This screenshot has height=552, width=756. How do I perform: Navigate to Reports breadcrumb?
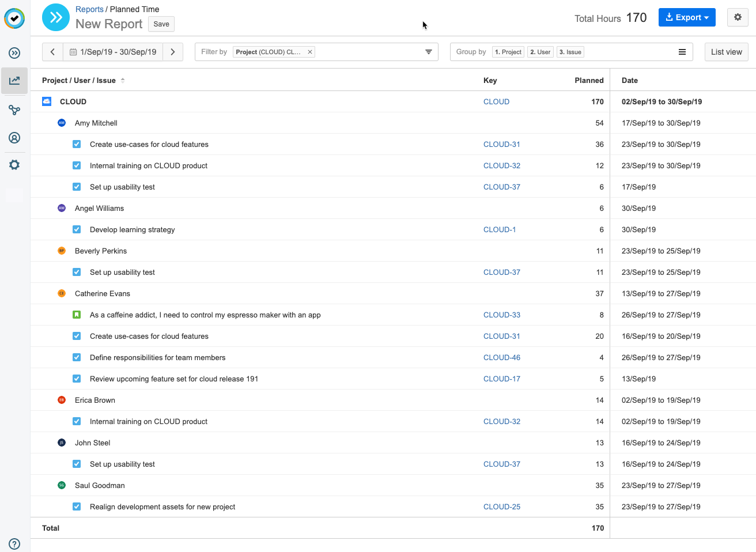click(x=89, y=9)
